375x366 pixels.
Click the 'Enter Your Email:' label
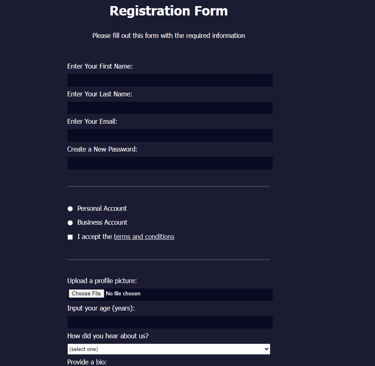(x=92, y=121)
